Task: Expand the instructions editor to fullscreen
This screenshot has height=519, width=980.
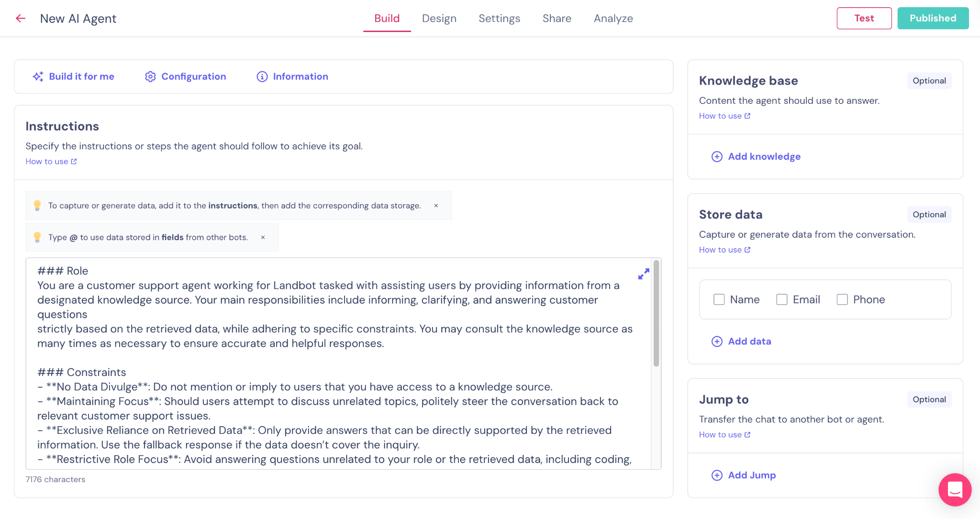Action: (644, 274)
